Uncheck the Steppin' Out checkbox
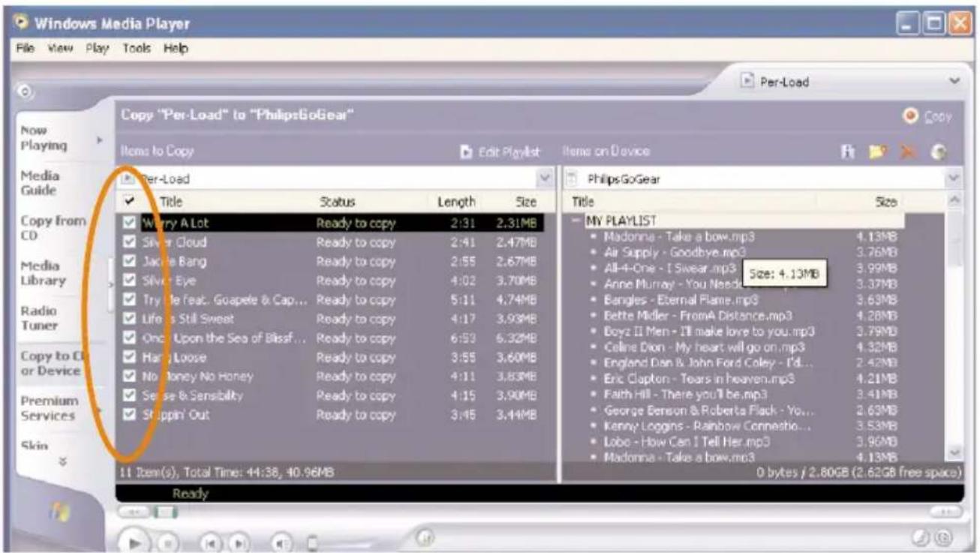The width and height of the screenshot is (980, 553). [129, 414]
